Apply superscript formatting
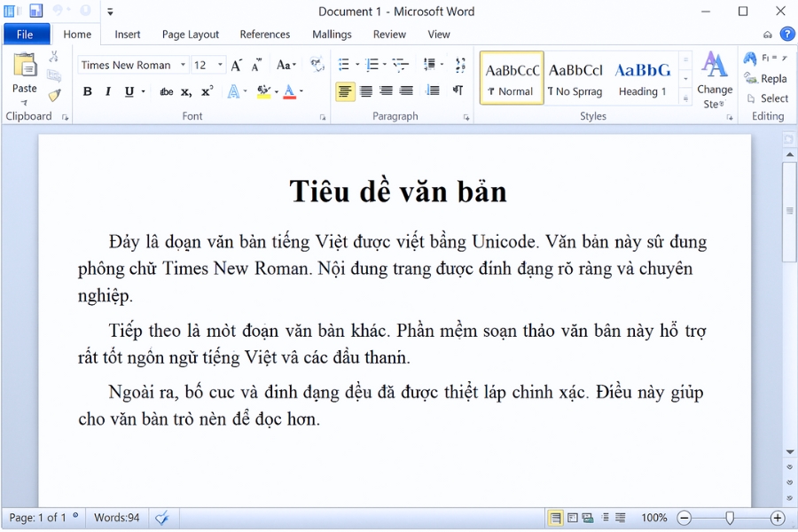Viewport: 798px width, 532px height. pyautogui.click(x=205, y=91)
